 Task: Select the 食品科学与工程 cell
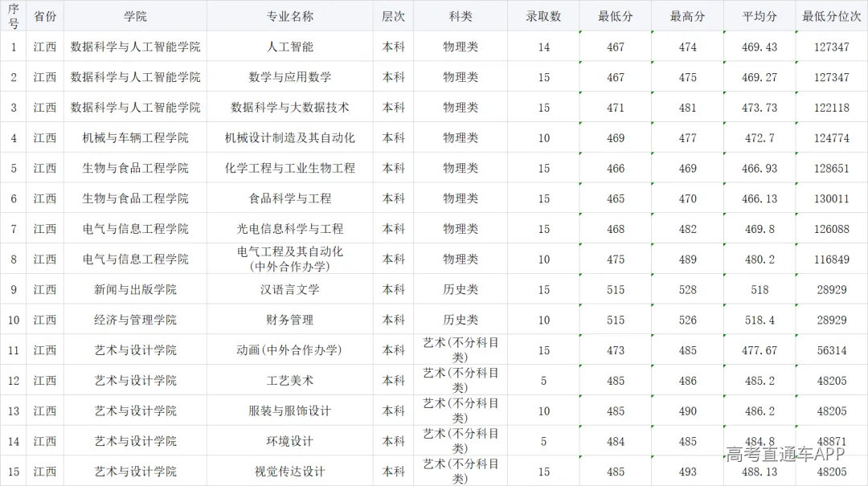(290, 198)
